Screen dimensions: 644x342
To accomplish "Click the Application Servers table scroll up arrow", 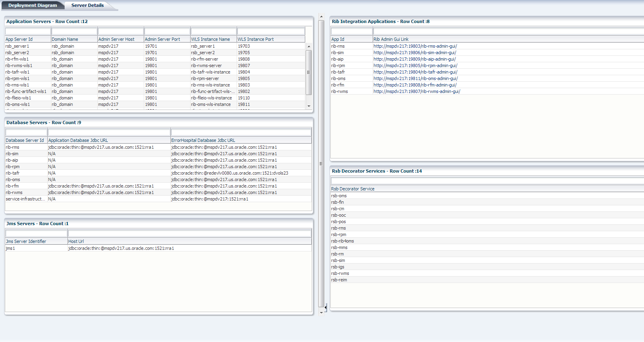I will click(309, 46).
